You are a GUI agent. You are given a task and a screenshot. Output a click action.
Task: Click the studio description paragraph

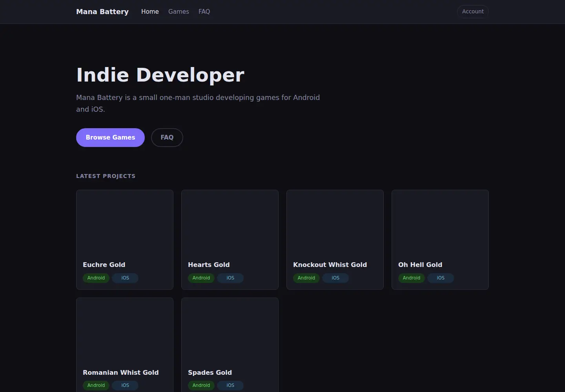(x=198, y=103)
